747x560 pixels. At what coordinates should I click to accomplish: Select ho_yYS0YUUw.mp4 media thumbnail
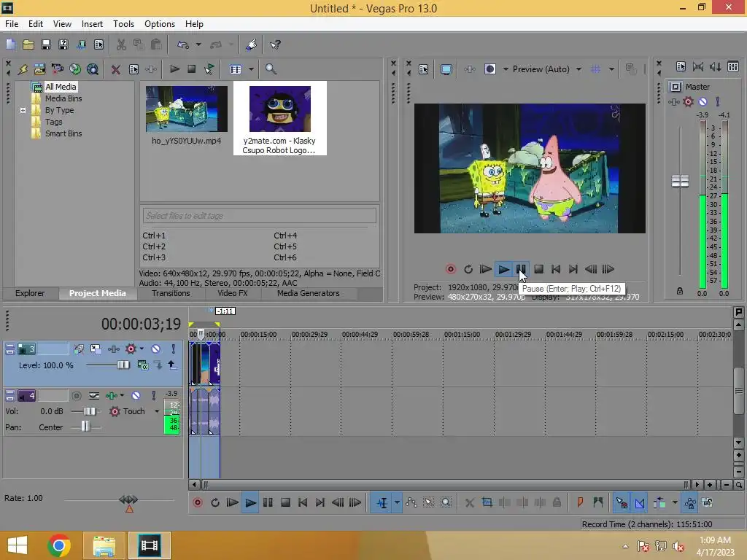(x=186, y=109)
